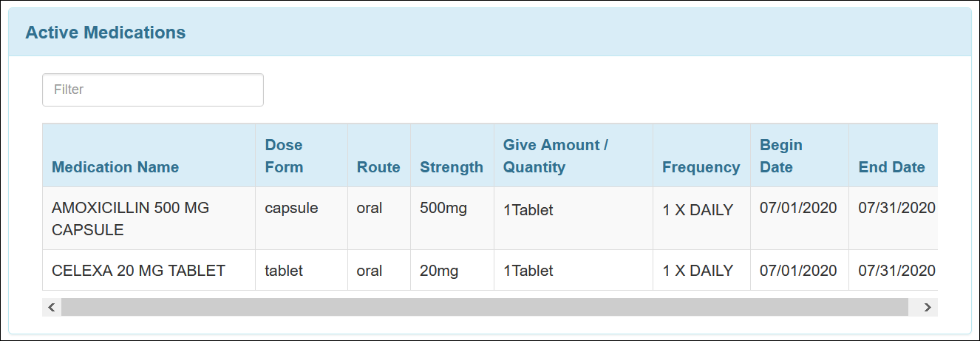This screenshot has height=341, width=980.
Task: Click the scrollbar right arrow
Action: coord(928,307)
